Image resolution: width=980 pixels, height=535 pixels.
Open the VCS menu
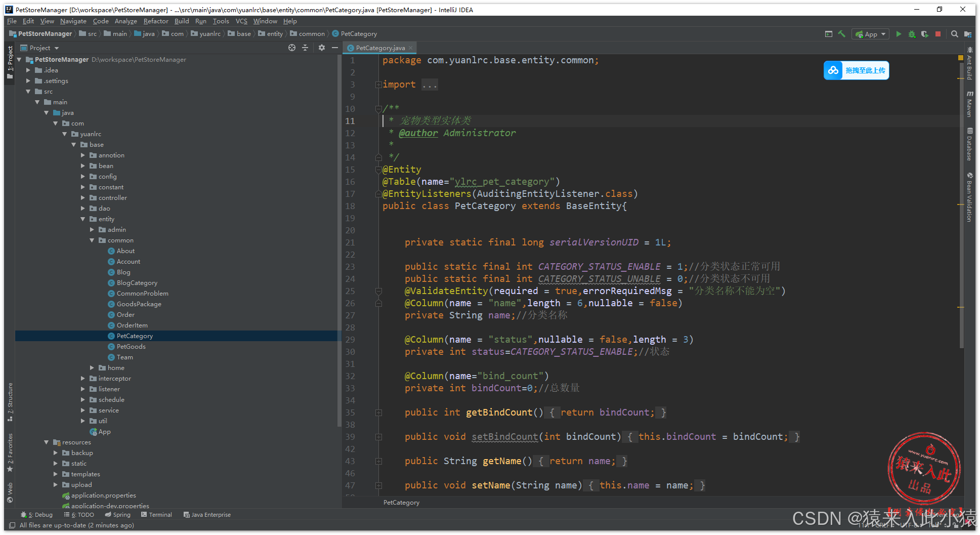coord(241,21)
